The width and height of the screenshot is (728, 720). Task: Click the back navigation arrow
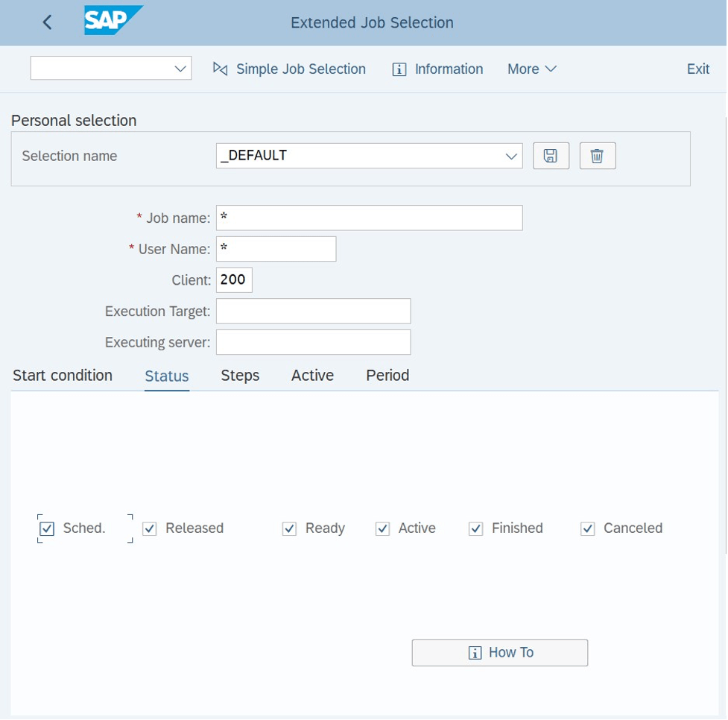click(x=46, y=22)
